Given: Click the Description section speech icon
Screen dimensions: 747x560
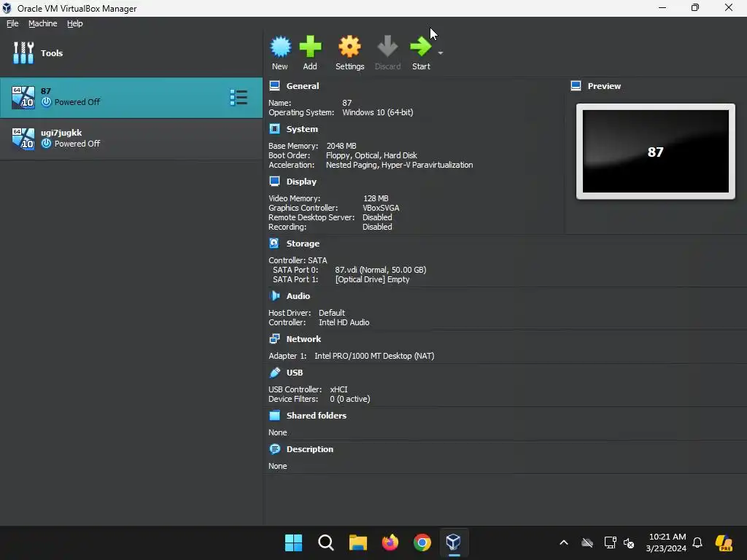Looking at the screenshot, I should click(x=274, y=449).
